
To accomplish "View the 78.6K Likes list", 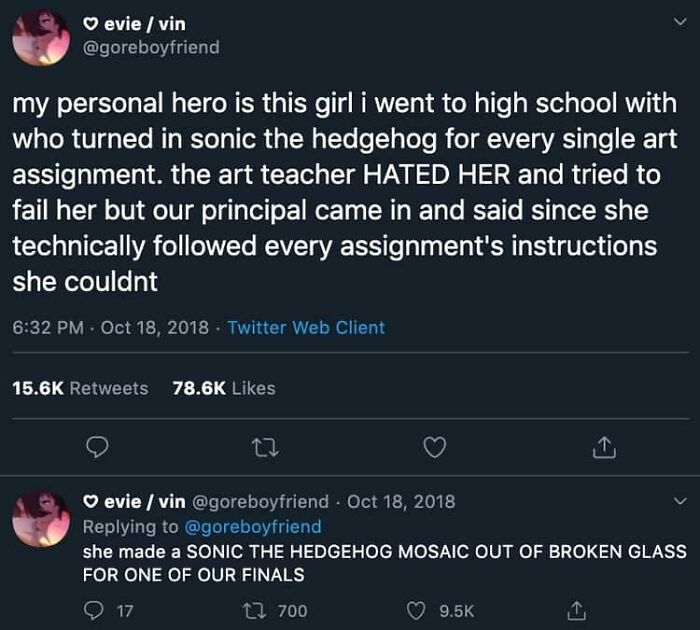I will [223, 388].
